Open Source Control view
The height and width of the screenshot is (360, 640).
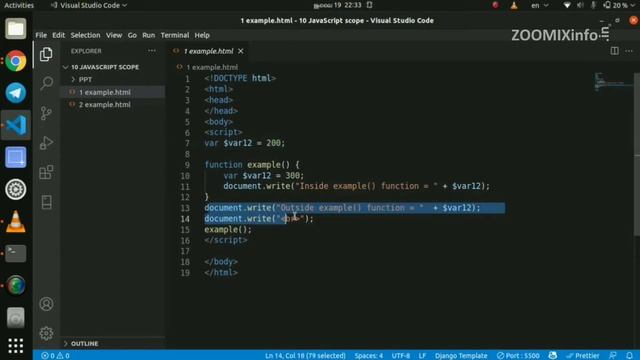[x=46, y=113]
